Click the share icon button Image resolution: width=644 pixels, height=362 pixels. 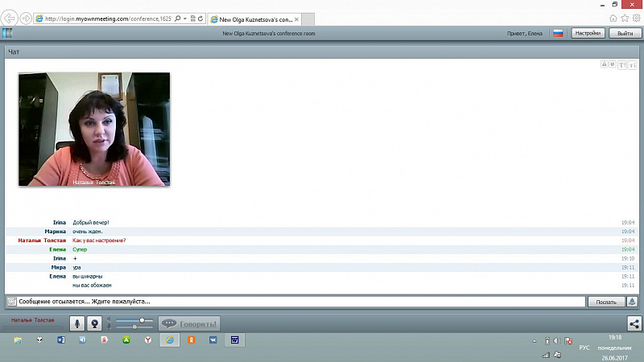634,323
